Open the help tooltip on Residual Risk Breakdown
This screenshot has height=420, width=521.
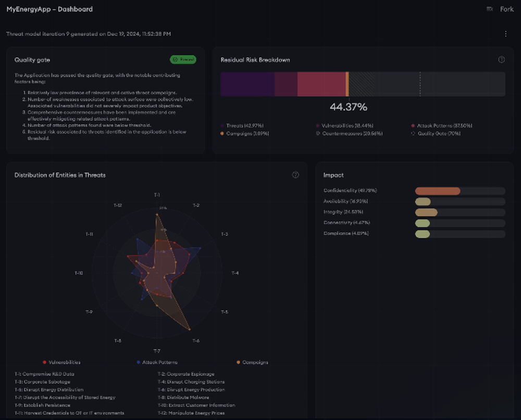click(501, 59)
